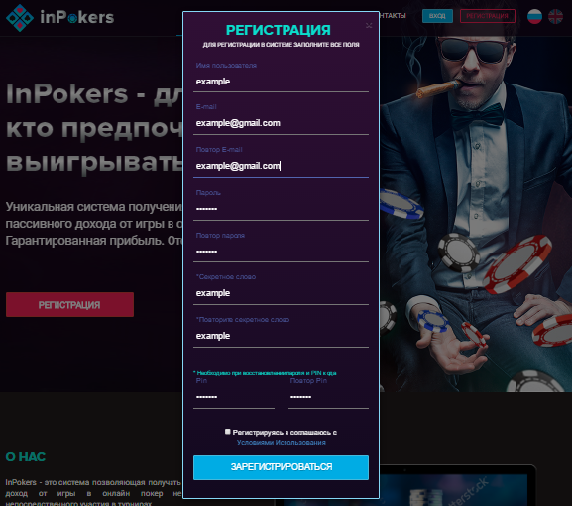
Task: Click the ВХОД login button in header
Action: point(437,16)
